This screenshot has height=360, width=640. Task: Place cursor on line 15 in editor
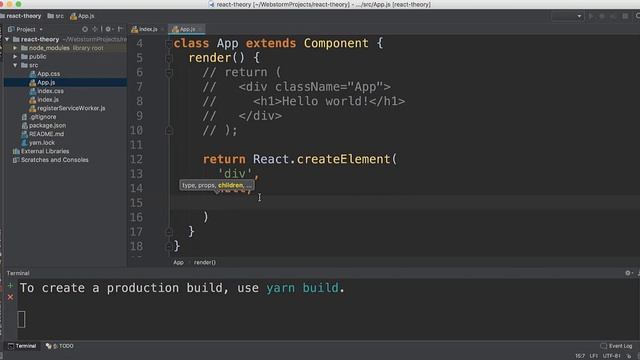pos(404,203)
